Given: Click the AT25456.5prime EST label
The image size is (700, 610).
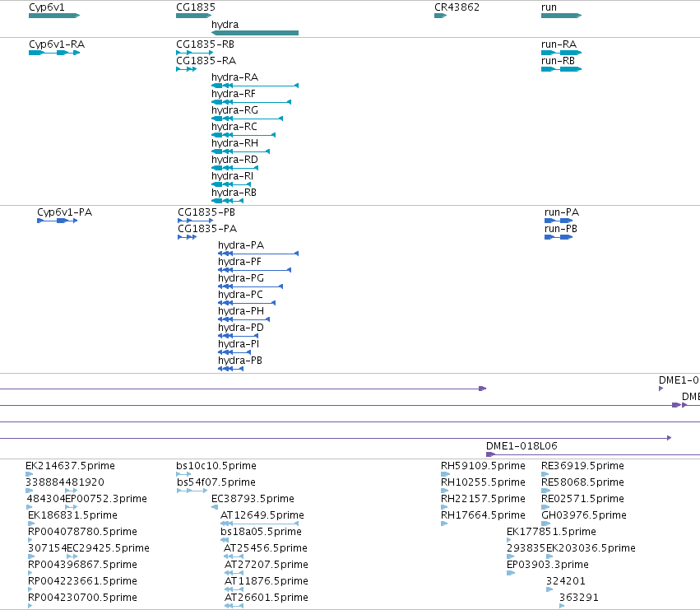Looking at the screenshot, I should (x=266, y=549).
